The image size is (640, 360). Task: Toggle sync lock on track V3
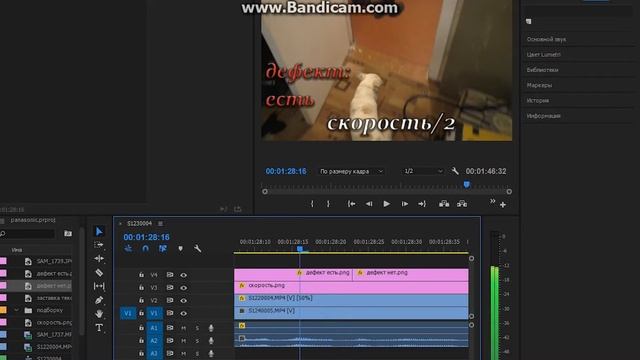point(170,287)
